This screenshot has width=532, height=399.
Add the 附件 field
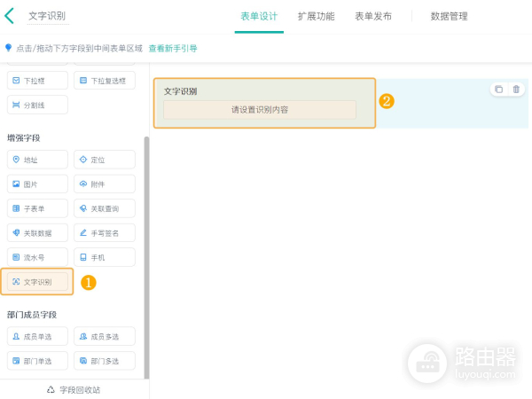pyautogui.click(x=105, y=184)
